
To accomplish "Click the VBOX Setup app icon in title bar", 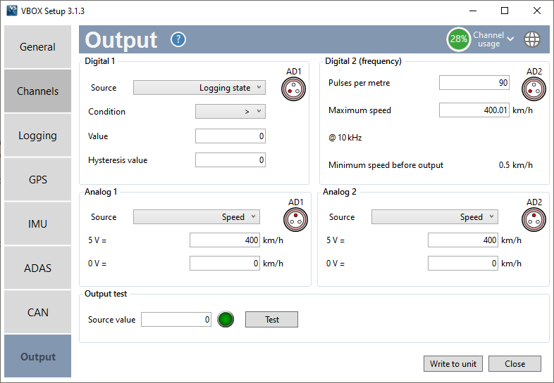I will click(x=12, y=11).
